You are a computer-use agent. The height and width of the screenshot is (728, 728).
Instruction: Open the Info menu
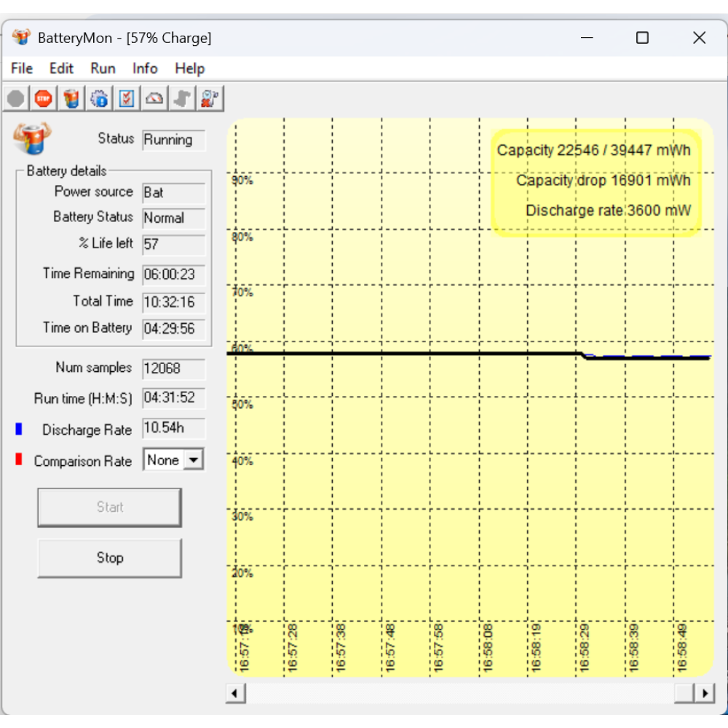coord(145,68)
